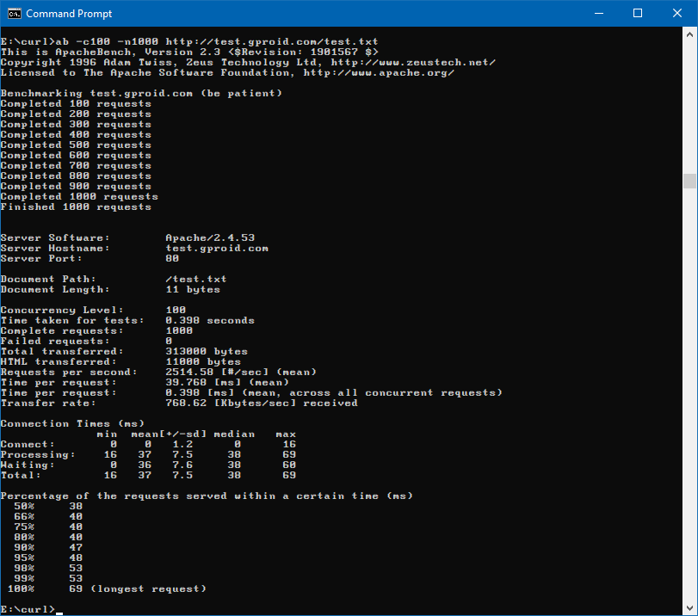
Task: Click the Command Prompt title bar icon
Action: (14, 14)
